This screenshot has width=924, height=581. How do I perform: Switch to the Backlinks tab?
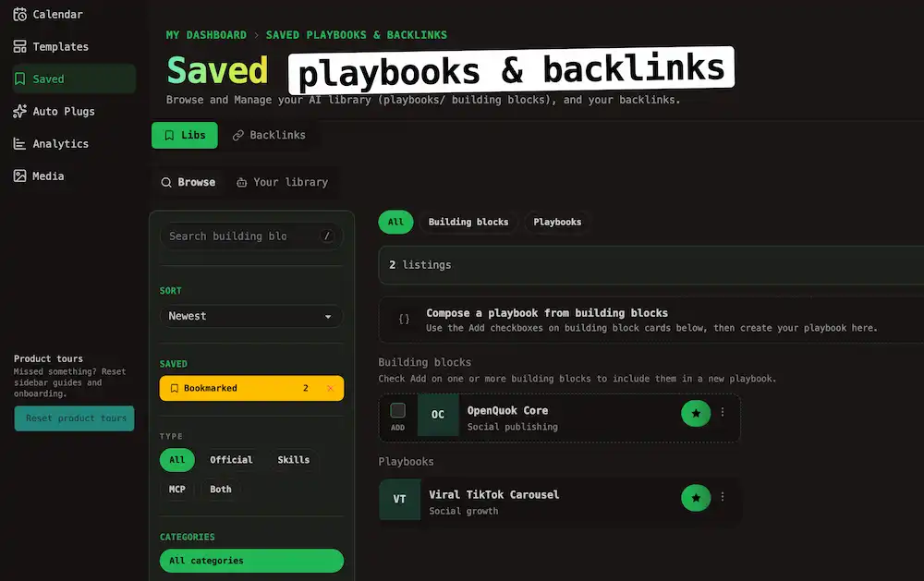[x=269, y=136]
